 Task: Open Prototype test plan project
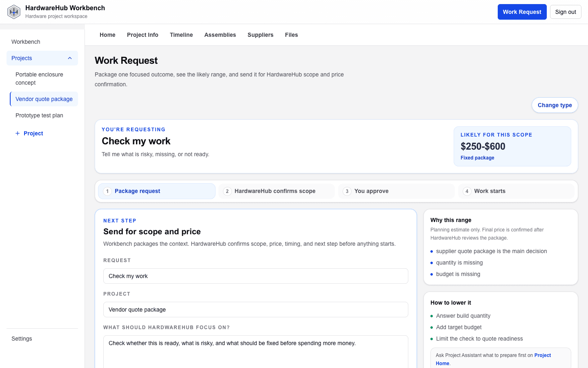(x=44, y=115)
